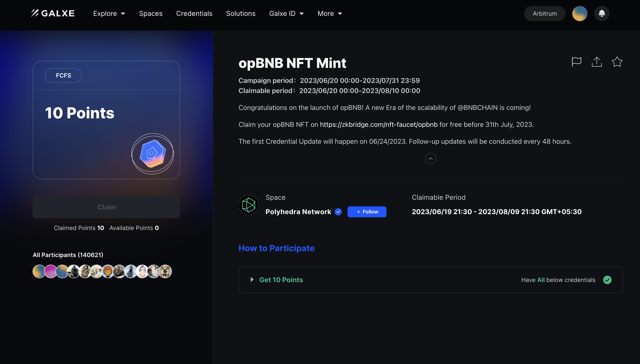Open the Credentials menu item
This screenshot has width=640, height=364.
[x=194, y=14]
